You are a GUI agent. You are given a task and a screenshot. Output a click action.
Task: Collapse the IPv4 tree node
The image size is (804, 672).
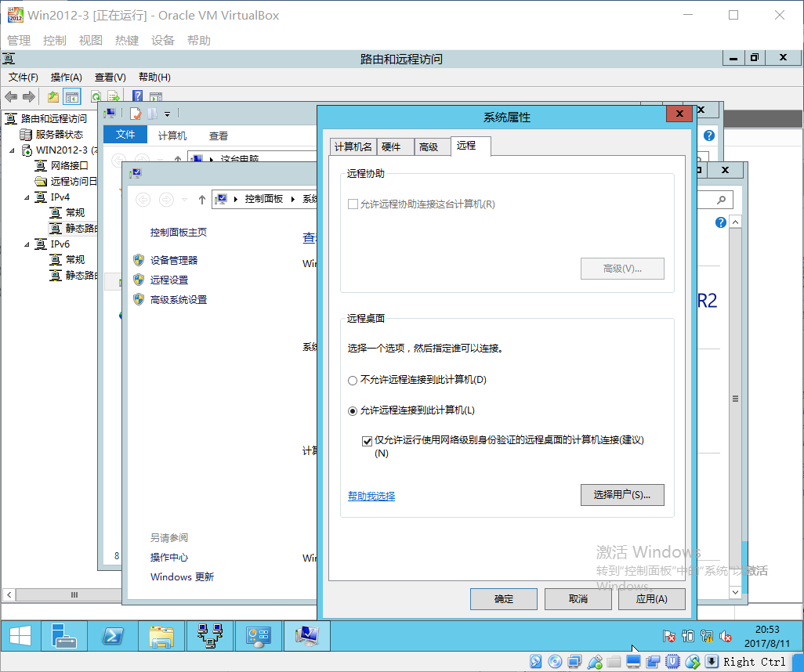click(x=27, y=197)
